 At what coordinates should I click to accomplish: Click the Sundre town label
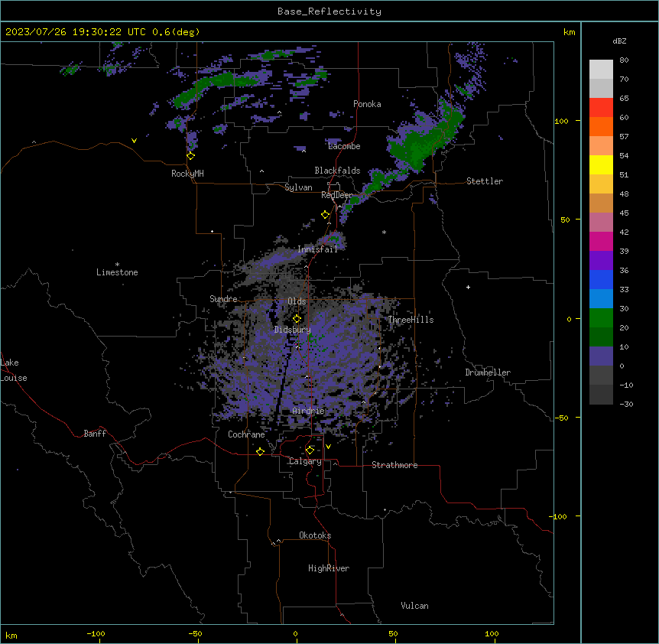[223, 299]
